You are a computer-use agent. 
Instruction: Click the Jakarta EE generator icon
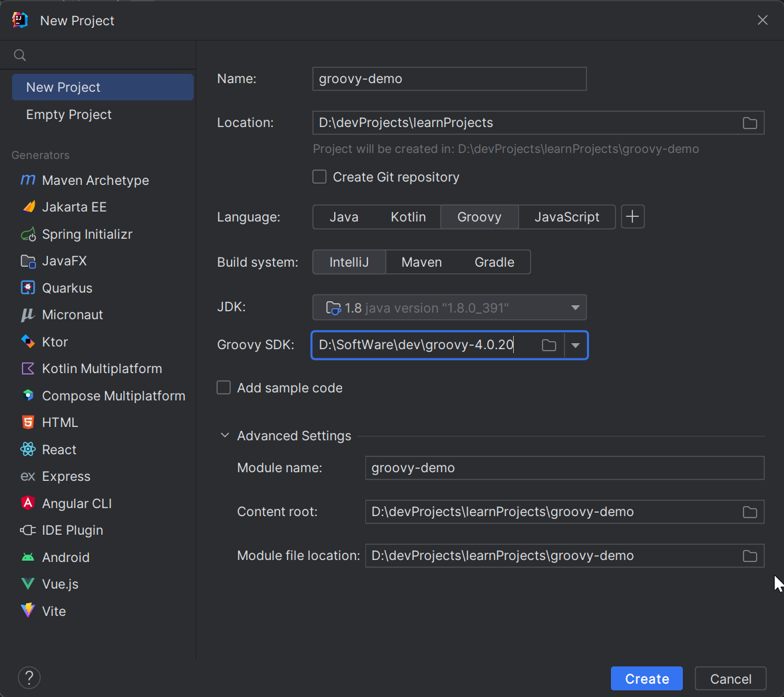tap(29, 207)
